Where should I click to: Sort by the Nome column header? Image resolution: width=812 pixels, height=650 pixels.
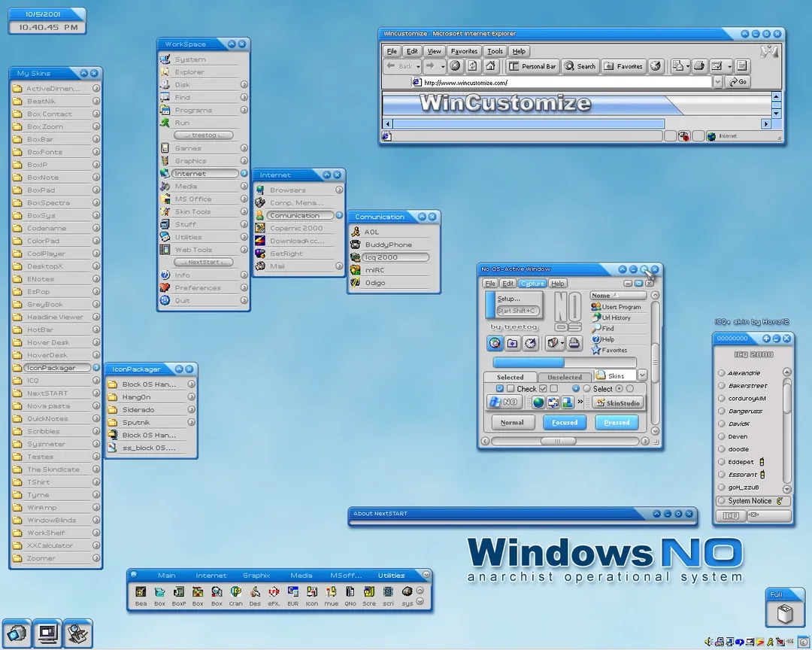618,296
